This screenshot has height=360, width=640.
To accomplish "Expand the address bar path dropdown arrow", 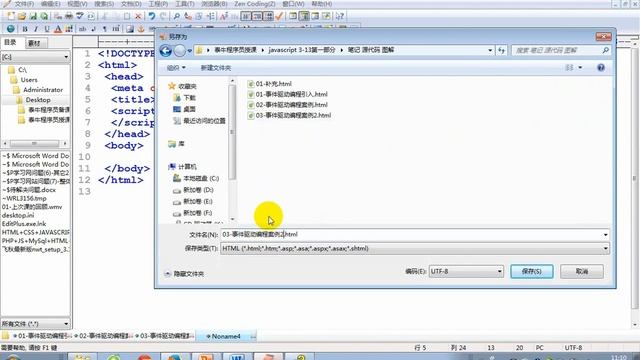I will click(x=490, y=50).
